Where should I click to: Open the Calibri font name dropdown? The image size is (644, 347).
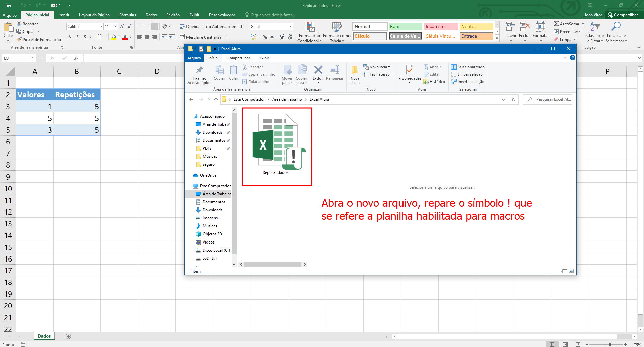coord(101,26)
